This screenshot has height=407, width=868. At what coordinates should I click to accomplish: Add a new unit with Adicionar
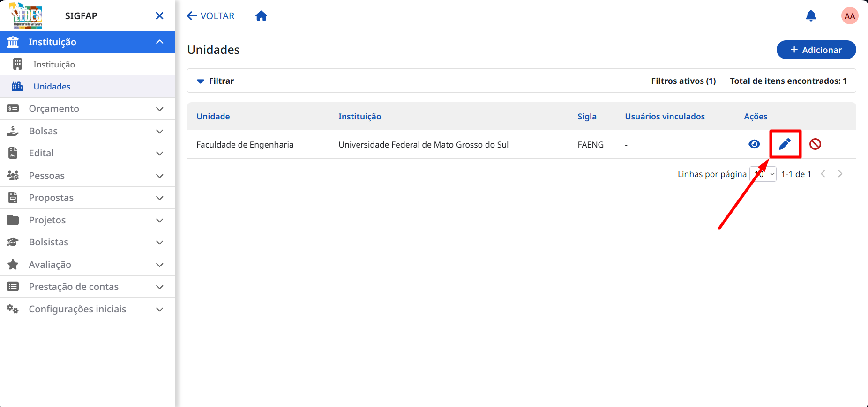point(816,50)
